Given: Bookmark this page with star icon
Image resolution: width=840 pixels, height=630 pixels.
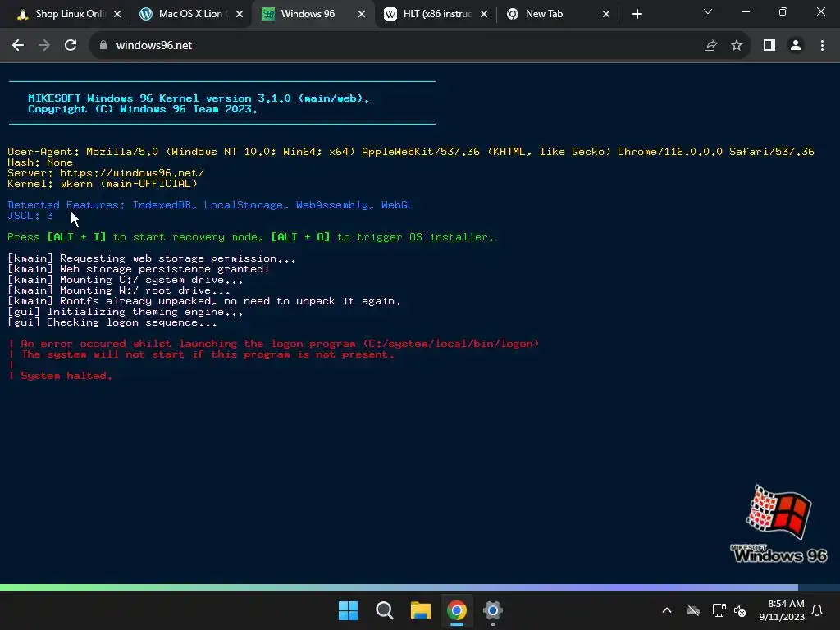Looking at the screenshot, I should click(737, 46).
